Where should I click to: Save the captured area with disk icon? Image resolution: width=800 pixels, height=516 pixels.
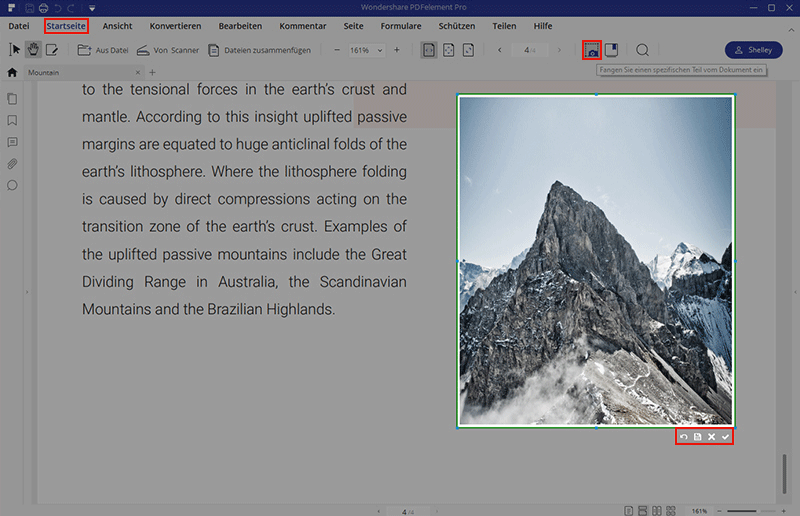pos(698,437)
